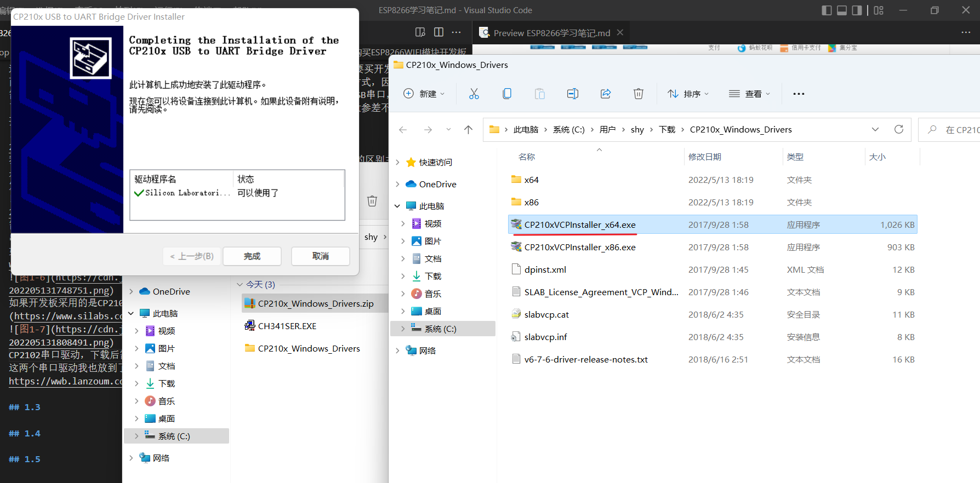Open recent locations dropdown beside forward arrow
Screen dimensions: 980x483
pos(448,130)
